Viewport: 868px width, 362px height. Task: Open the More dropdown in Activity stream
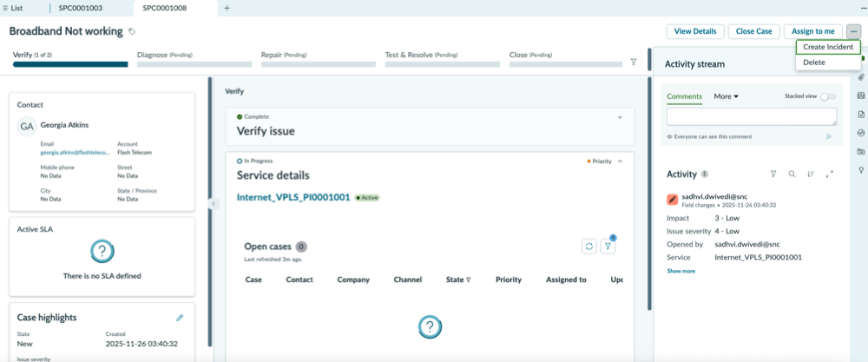[x=727, y=96]
